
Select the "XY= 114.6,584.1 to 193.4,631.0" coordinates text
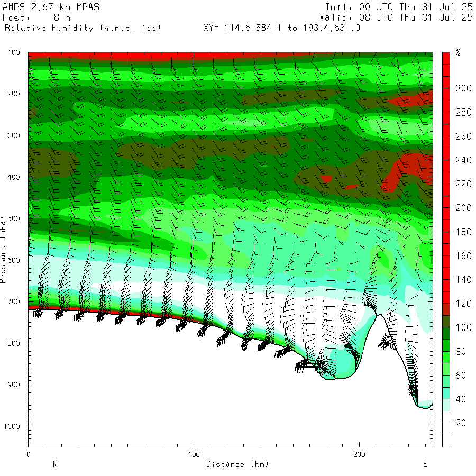282,28
